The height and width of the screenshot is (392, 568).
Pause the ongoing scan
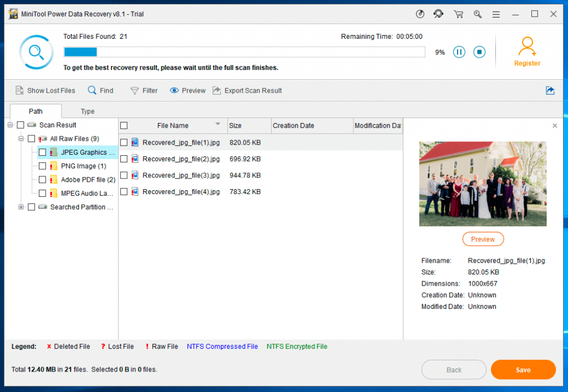pos(459,52)
